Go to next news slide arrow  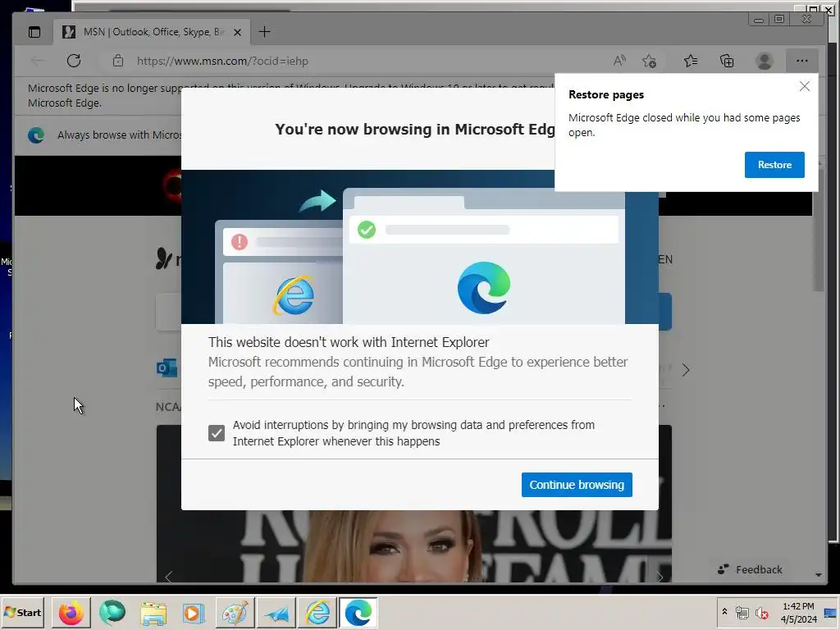click(660, 577)
